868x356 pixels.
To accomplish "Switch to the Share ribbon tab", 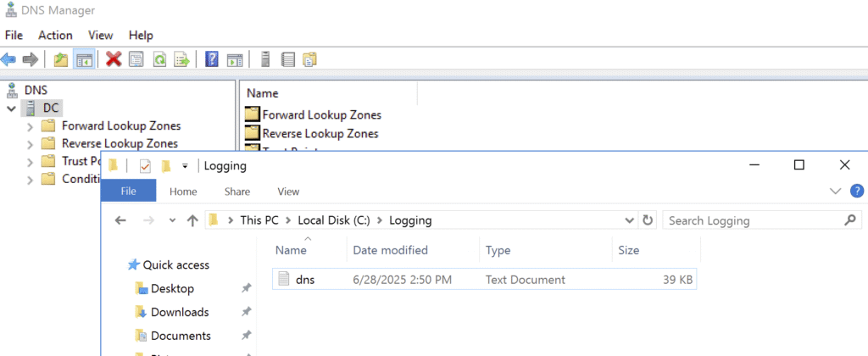I will tap(237, 192).
